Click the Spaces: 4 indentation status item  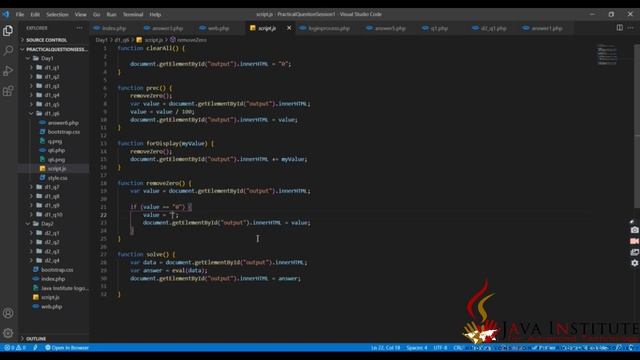(417, 348)
